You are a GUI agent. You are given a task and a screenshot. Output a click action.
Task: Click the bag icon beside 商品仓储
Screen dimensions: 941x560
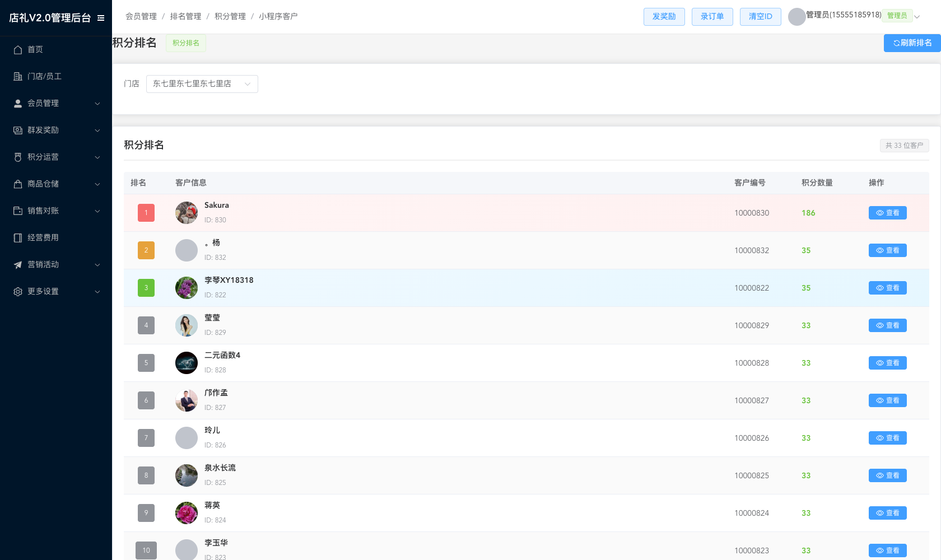18,184
